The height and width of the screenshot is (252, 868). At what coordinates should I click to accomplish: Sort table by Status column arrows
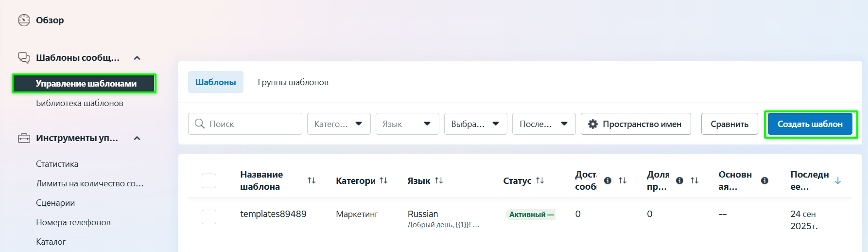tap(540, 180)
